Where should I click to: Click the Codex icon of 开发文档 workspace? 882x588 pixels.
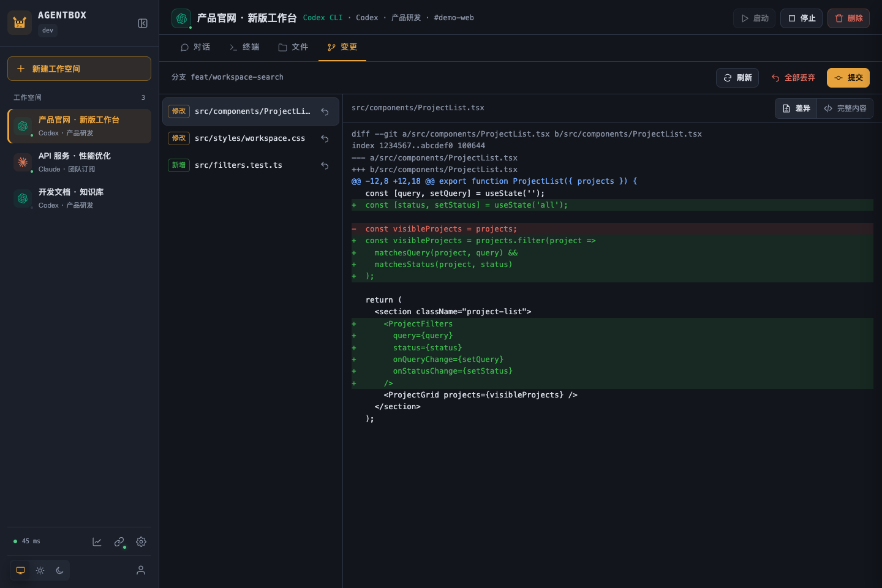tap(23, 198)
